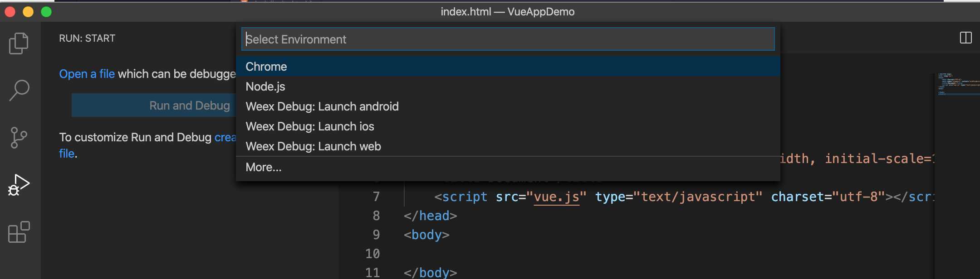The width and height of the screenshot is (980, 279).
Task: Choose Weex Debug: Launch ios
Action: [508, 126]
